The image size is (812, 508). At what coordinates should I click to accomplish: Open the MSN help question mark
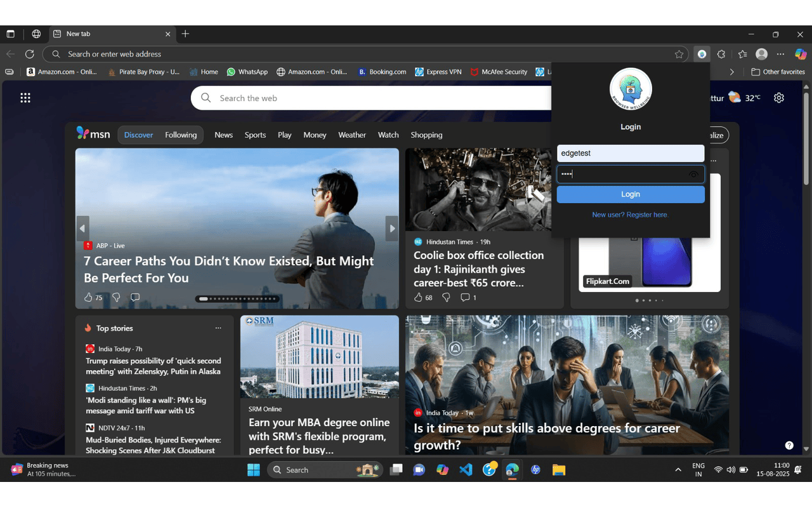[x=789, y=445]
